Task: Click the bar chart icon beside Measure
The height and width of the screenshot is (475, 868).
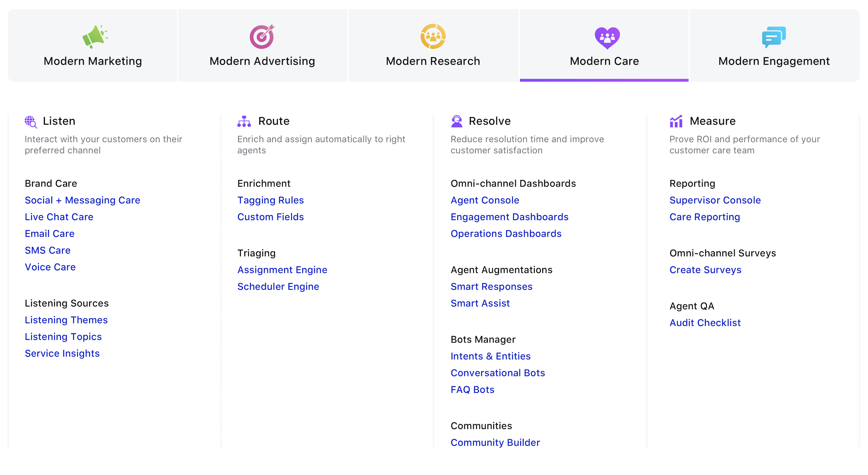Action: click(676, 121)
